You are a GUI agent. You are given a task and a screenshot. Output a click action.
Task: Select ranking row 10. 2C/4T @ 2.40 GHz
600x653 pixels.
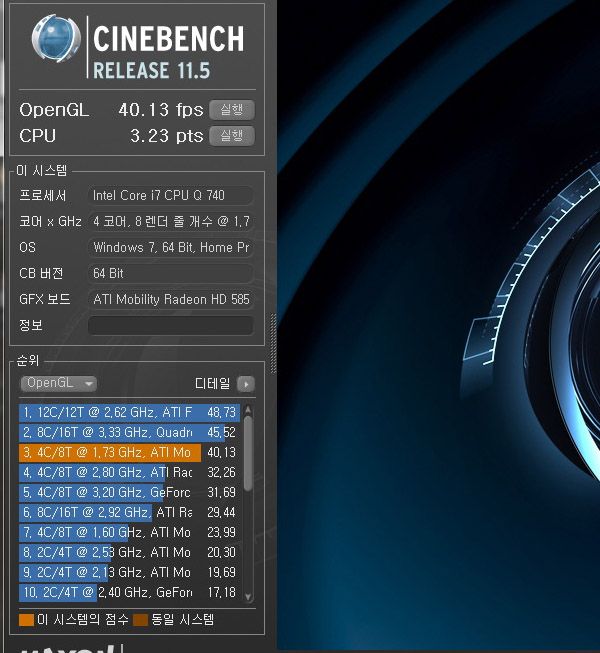click(129, 592)
